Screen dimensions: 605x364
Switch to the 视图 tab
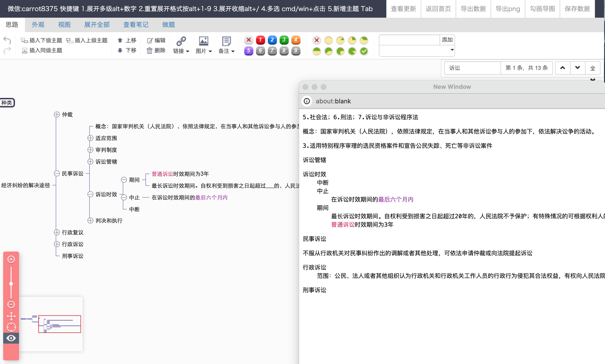tap(64, 24)
